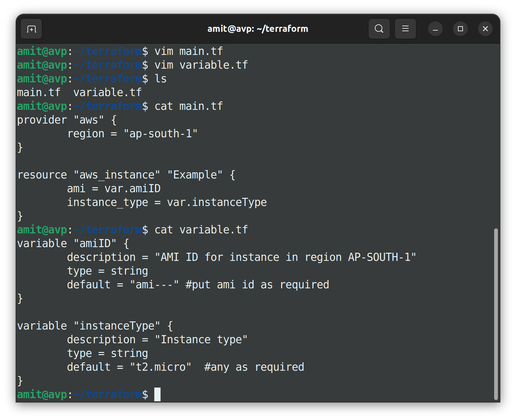Viewport: 516px width, 420px height.
Task: Click on var.instanceType in main.tf output
Action: tap(217, 202)
